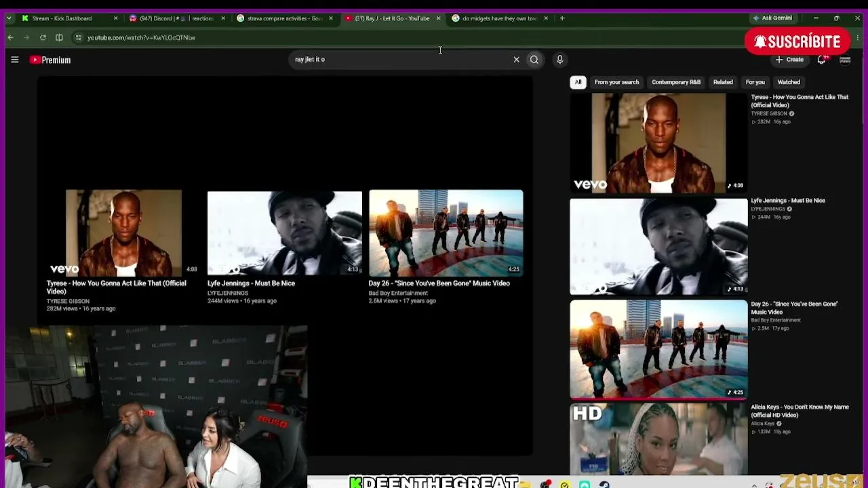Open the Steam icon in the taskbar
868x488 pixels.
tap(604, 484)
